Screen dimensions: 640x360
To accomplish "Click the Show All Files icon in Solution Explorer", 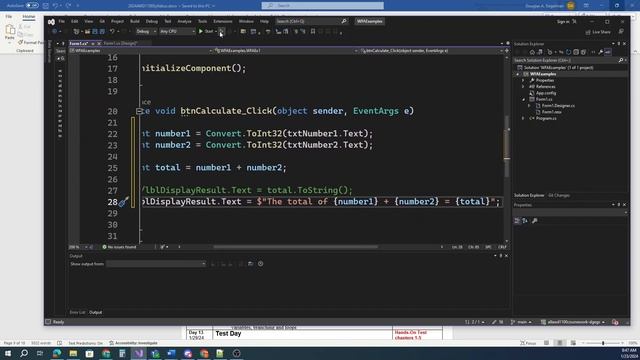I will tap(583, 52).
